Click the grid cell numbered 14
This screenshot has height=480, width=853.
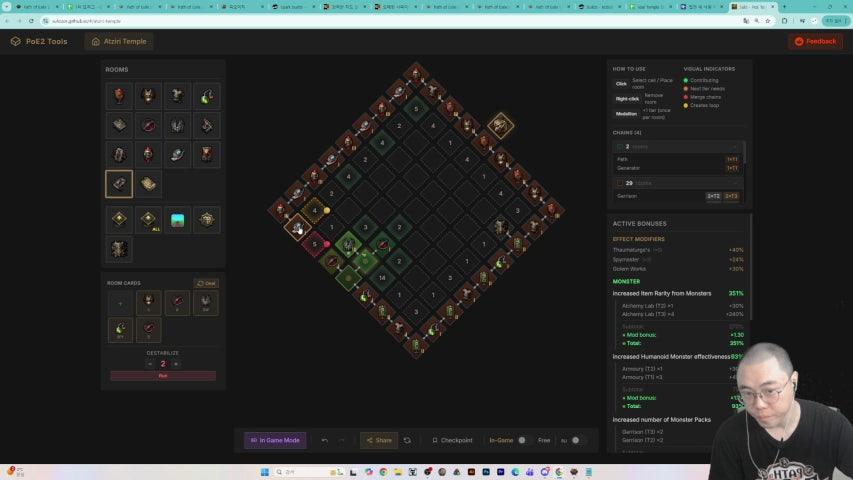[382, 278]
